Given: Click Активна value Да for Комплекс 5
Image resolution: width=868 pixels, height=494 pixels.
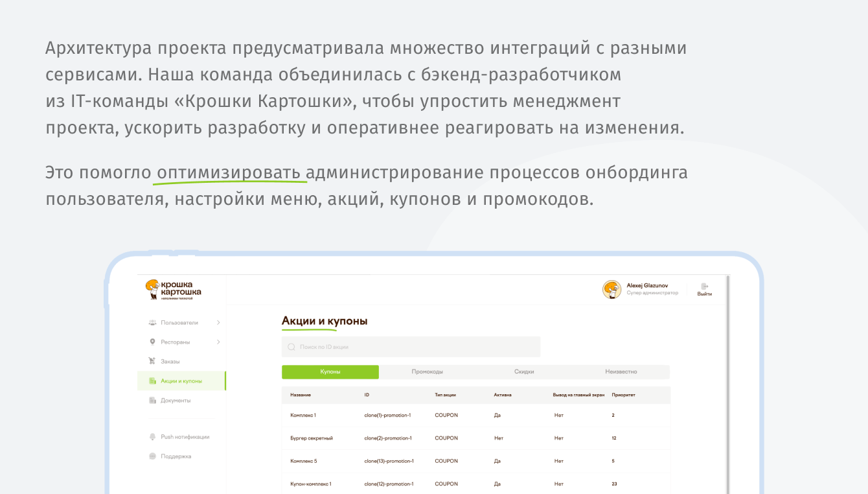Looking at the screenshot, I should point(497,461).
